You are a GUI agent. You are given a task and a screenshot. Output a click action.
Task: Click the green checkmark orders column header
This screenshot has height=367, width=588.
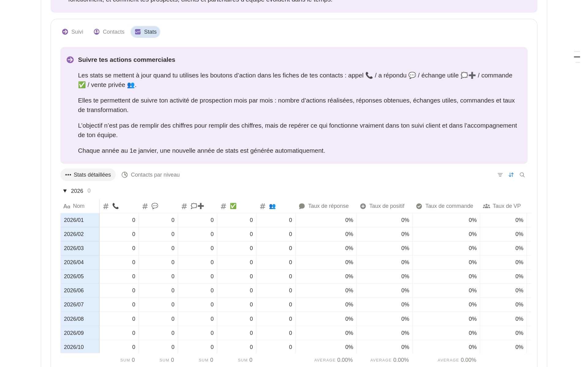click(237, 206)
